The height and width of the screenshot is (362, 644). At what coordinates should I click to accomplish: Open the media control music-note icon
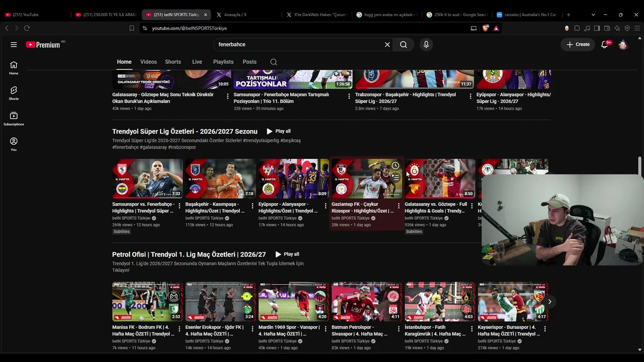coord(587,28)
